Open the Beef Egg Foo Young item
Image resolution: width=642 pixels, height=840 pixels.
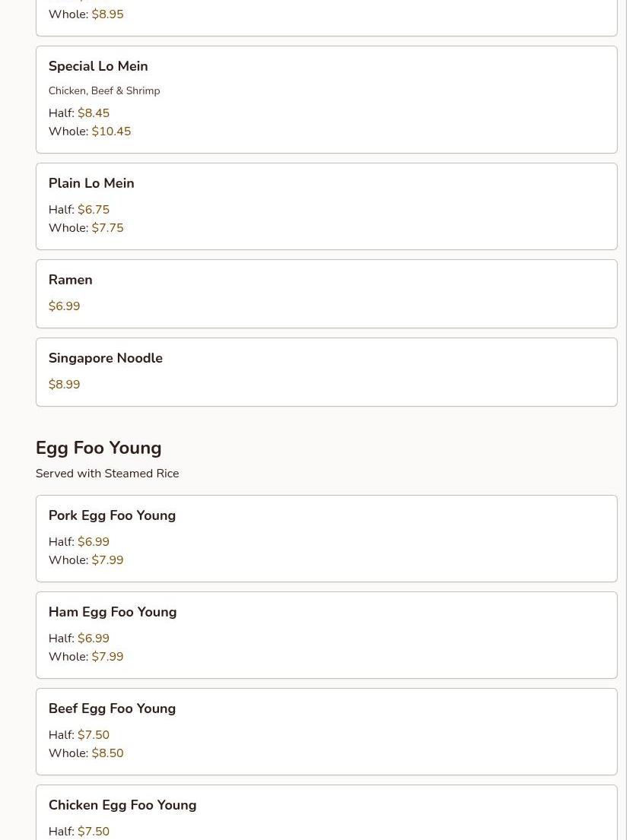click(x=112, y=708)
